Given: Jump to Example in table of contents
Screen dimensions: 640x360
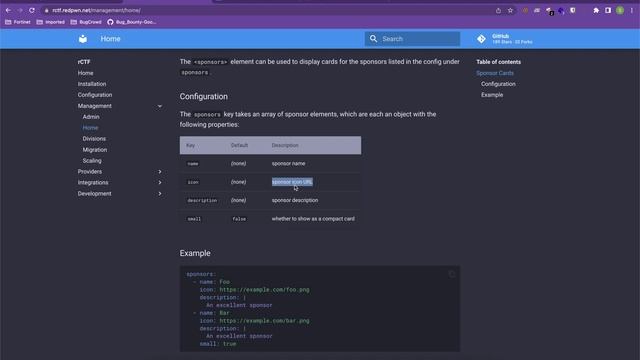Looking at the screenshot, I should pyautogui.click(x=492, y=95).
